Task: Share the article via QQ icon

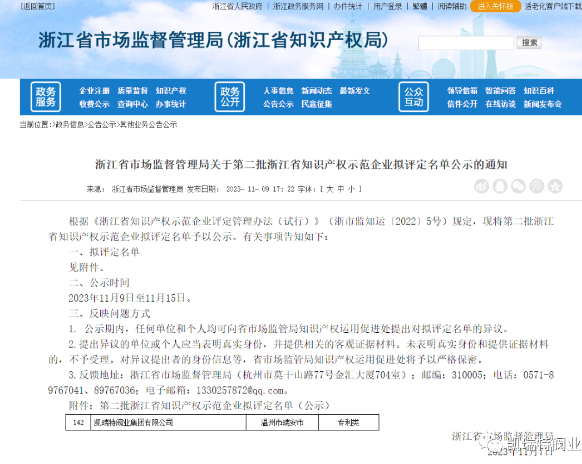Action: (500, 186)
